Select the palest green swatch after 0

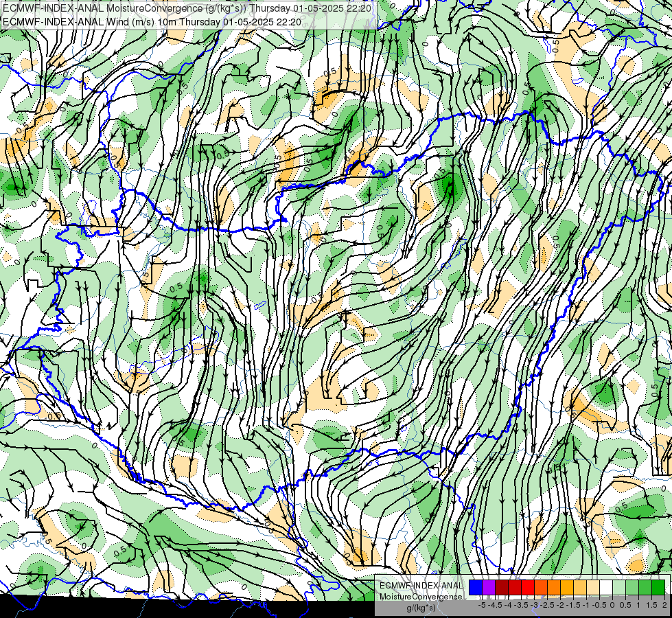[x=619, y=588]
